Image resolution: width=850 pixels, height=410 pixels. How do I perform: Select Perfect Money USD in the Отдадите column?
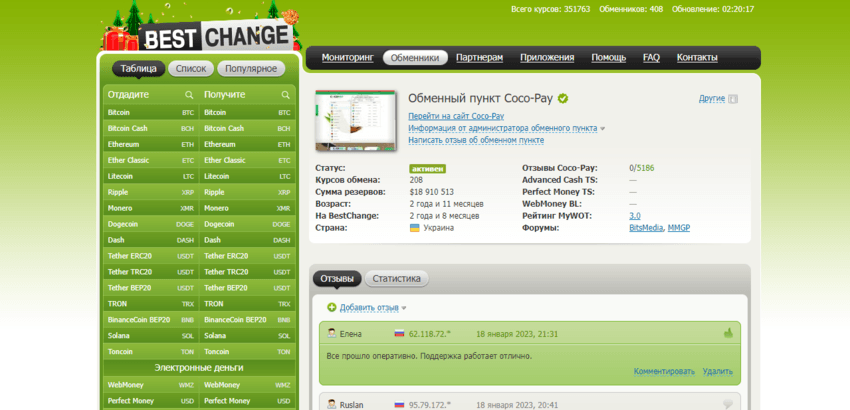[x=151, y=401]
